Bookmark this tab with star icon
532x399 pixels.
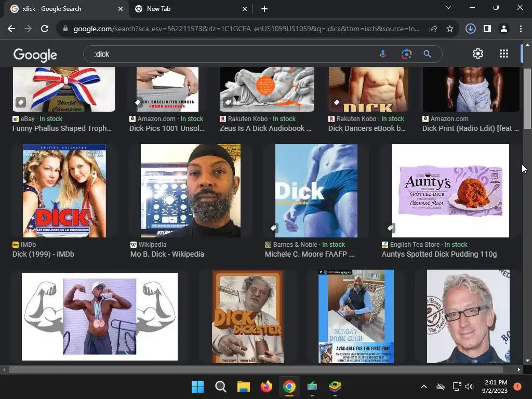pyautogui.click(x=449, y=29)
